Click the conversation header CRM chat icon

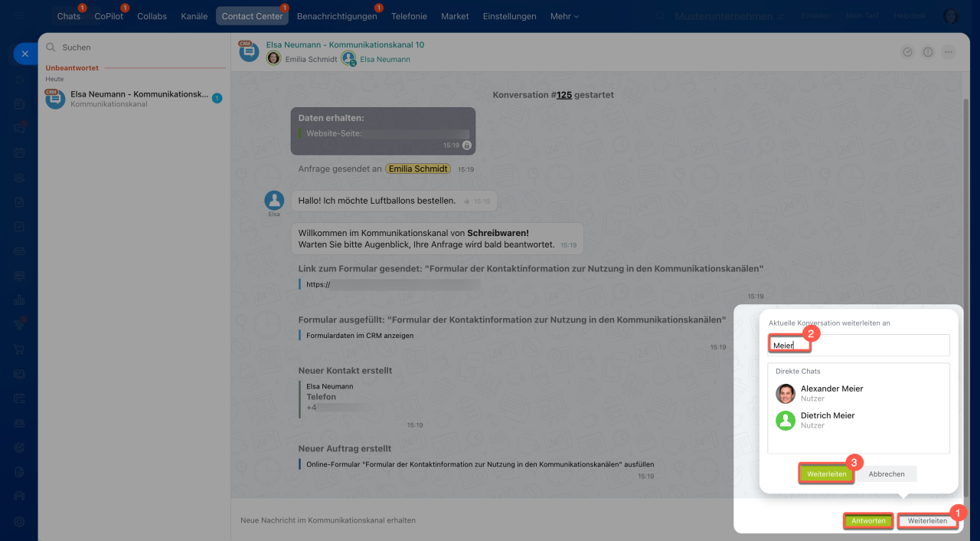247,51
